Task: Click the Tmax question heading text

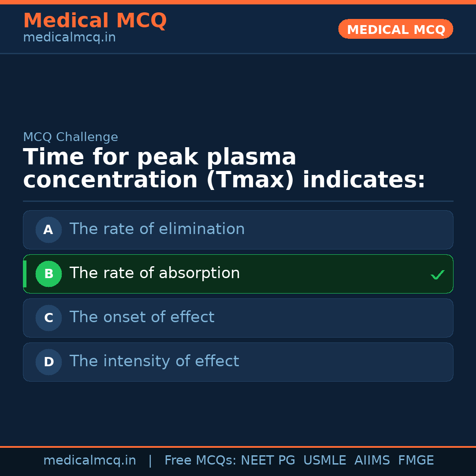Action: [224, 169]
